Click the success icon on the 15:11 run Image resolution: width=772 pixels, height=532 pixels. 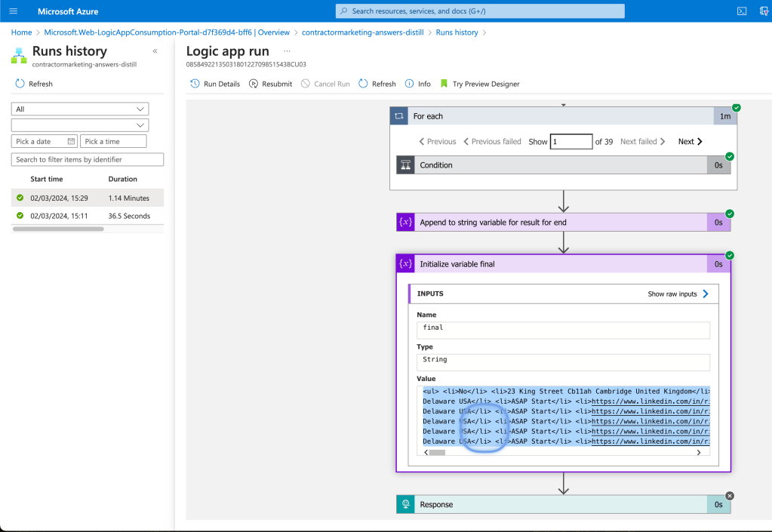pyautogui.click(x=20, y=216)
